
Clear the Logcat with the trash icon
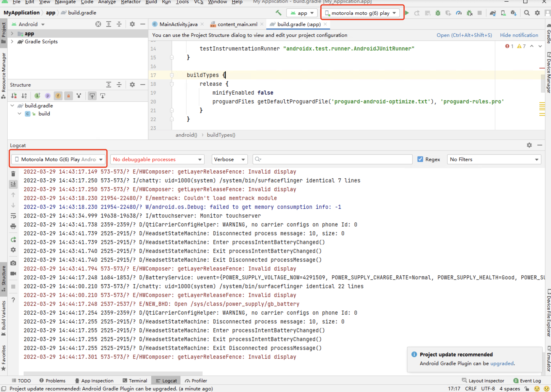click(13, 174)
